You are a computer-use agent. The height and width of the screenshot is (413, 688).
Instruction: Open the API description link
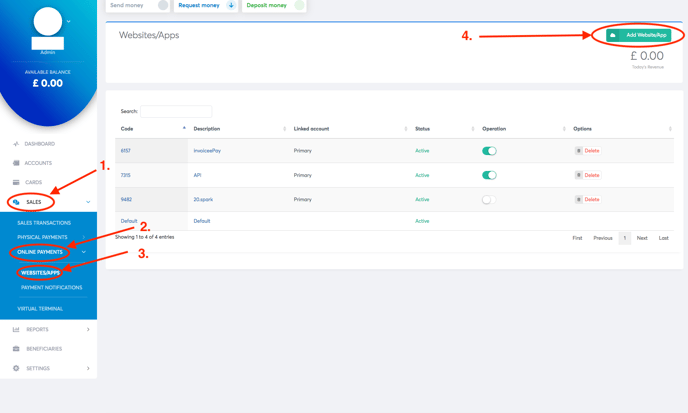(197, 175)
